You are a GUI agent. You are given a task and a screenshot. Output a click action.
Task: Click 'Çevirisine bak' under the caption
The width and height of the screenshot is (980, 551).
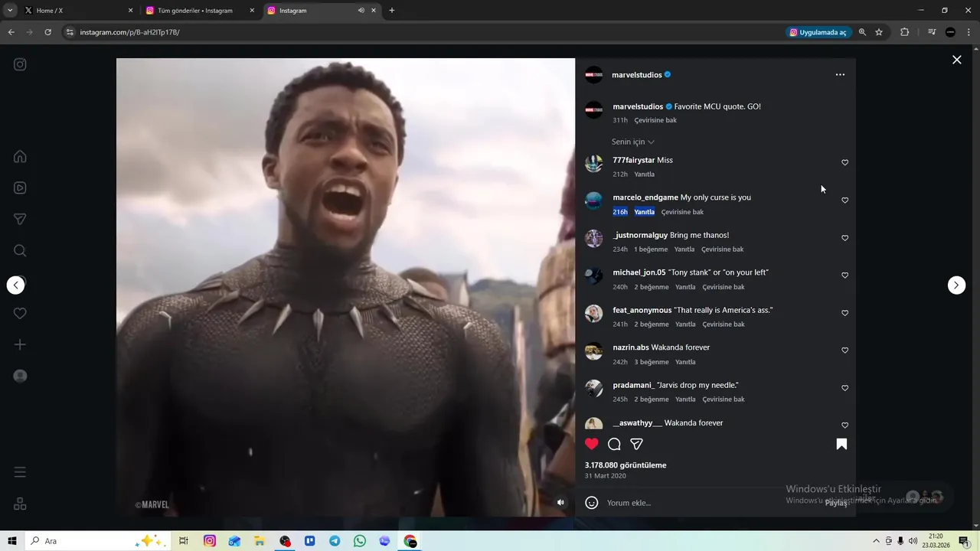[x=655, y=120]
